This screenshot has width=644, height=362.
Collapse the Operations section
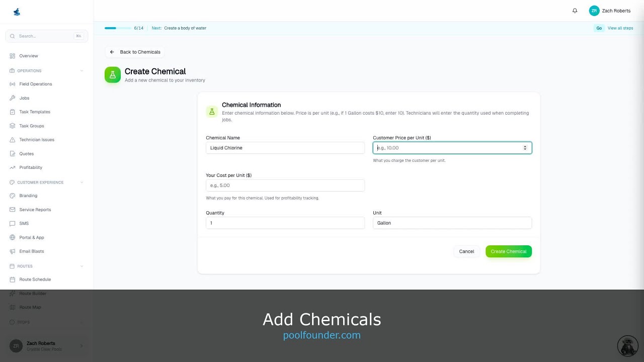(x=82, y=71)
